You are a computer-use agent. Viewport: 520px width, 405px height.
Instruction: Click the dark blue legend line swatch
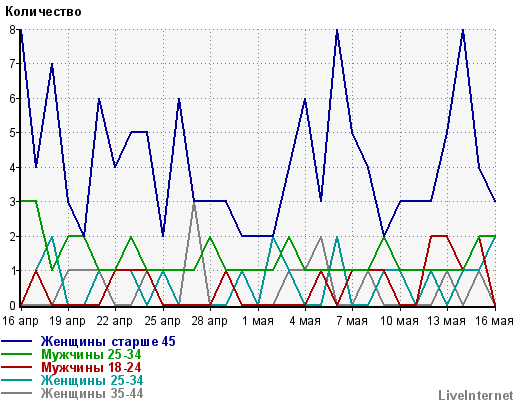17,341
